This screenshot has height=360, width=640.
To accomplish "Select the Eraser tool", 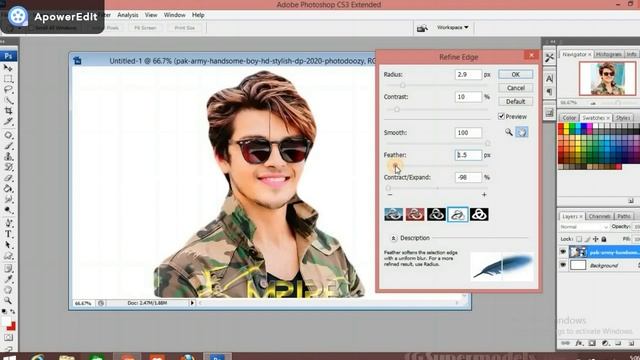I will click(8, 178).
